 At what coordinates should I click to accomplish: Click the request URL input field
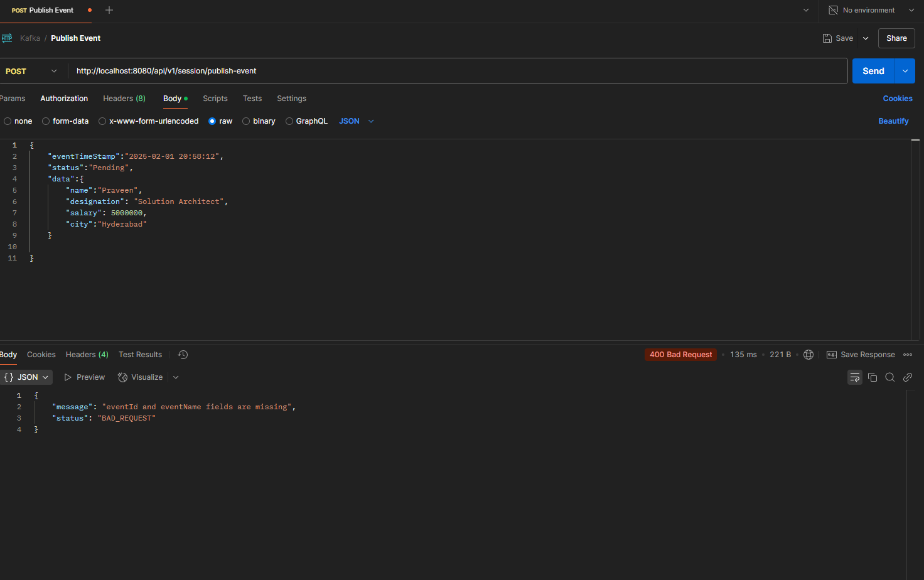(458, 71)
